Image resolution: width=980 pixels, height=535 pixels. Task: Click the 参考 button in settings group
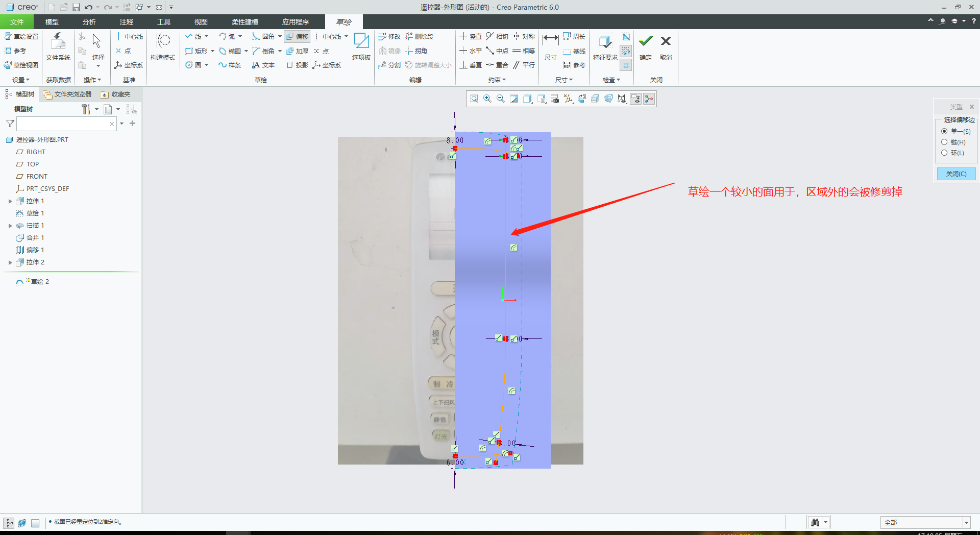pyautogui.click(x=15, y=51)
